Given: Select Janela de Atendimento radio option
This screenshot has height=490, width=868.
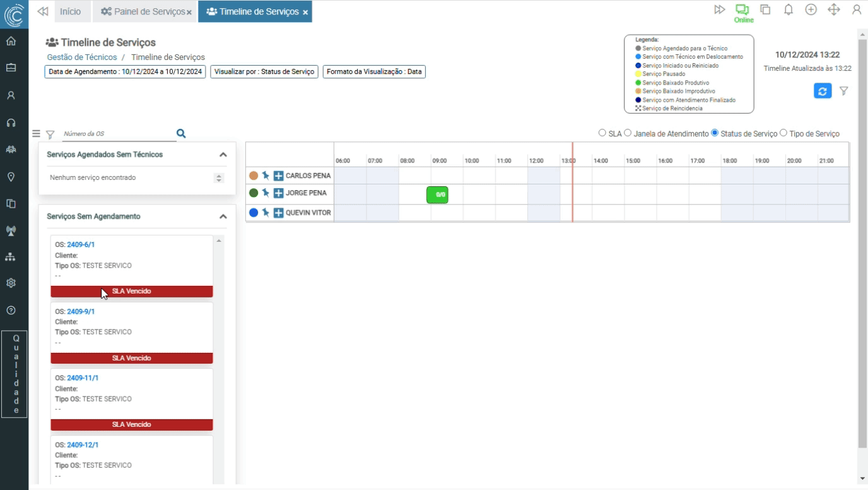Looking at the screenshot, I should (x=628, y=133).
